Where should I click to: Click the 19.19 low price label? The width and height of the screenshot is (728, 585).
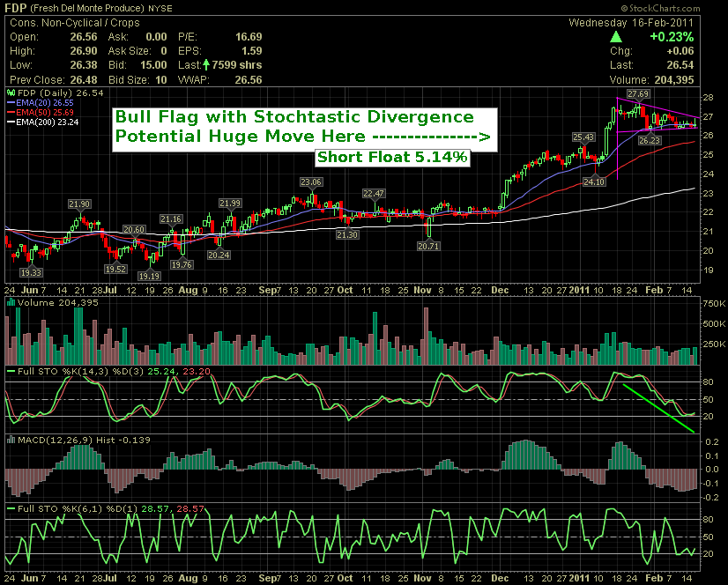149,276
